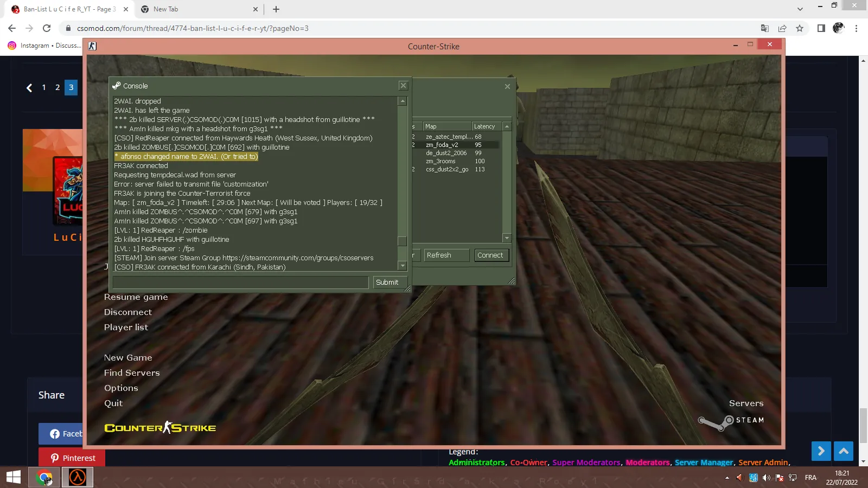Click the console scrollbar down arrow
This screenshot has width=868, height=488.
[x=403, y=266]
